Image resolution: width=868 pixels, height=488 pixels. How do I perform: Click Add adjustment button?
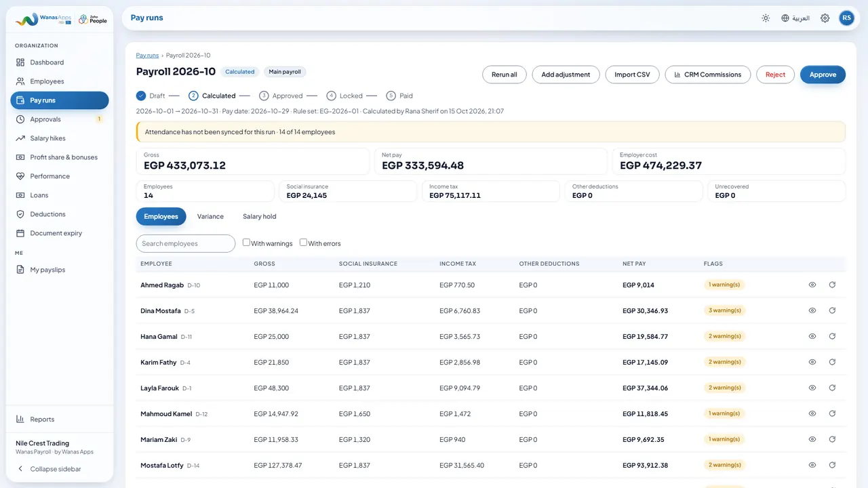coord(566,75)
